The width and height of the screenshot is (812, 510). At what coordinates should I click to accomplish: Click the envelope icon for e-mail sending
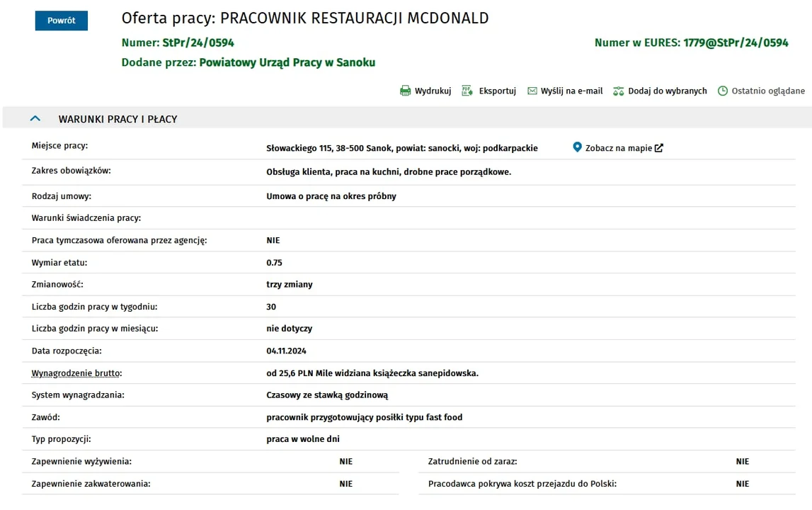532,91
